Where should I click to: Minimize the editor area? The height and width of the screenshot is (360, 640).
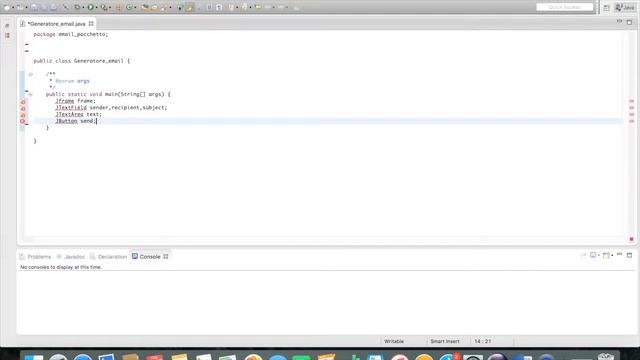(x=619, y=22)
